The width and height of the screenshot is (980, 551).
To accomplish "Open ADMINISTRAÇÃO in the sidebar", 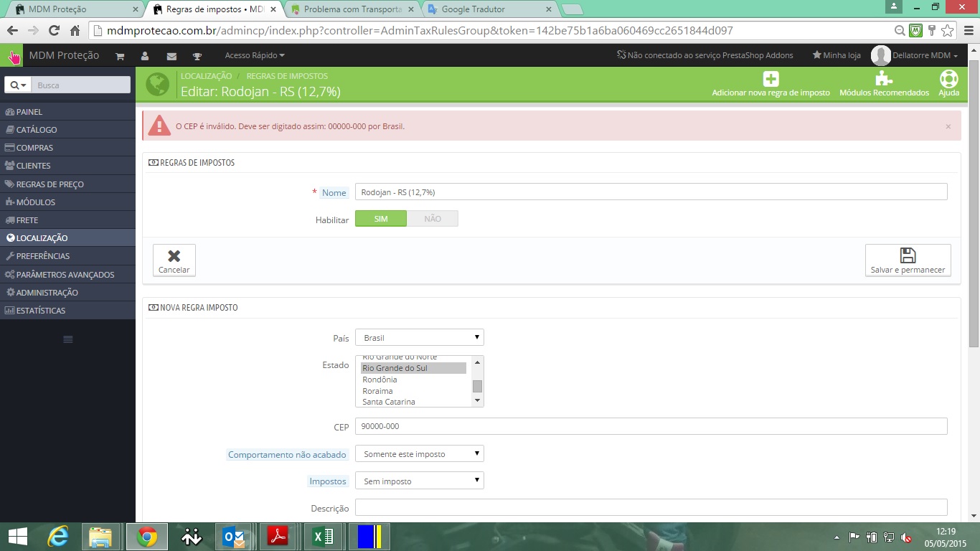I will click(x=67, y=293).
